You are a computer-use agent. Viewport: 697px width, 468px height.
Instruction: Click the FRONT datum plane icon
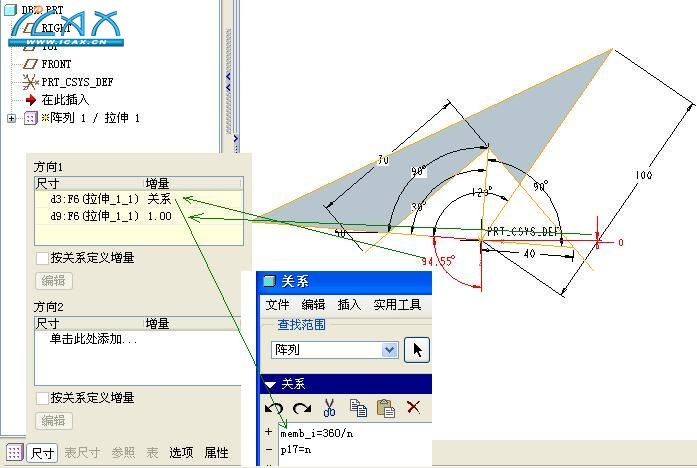pos(30,64)
